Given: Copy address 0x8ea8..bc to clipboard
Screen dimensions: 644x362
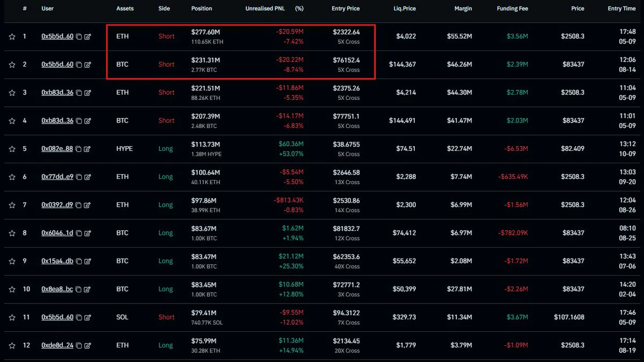Looking at the screenshot, I should click(x=79, y=289).
